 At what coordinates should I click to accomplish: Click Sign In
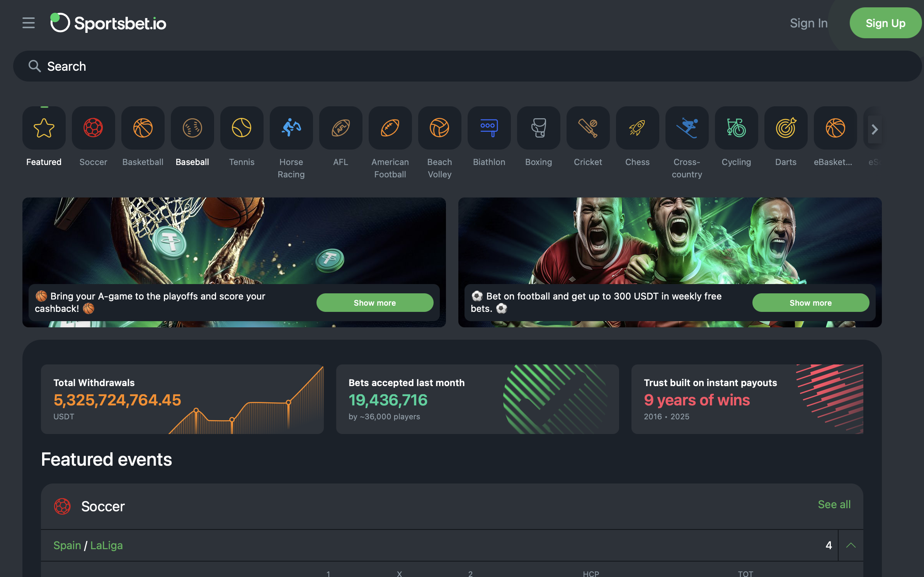809,23
